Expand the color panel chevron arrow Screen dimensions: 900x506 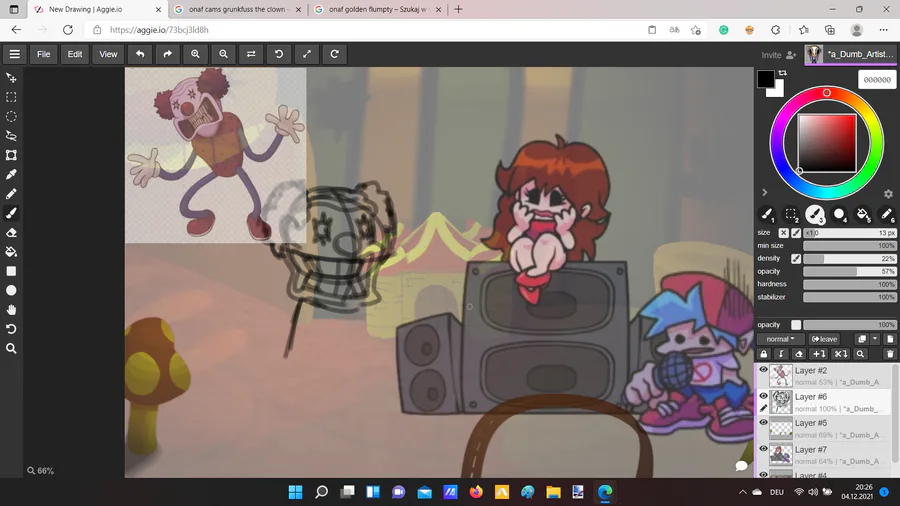tap(765, 192)
